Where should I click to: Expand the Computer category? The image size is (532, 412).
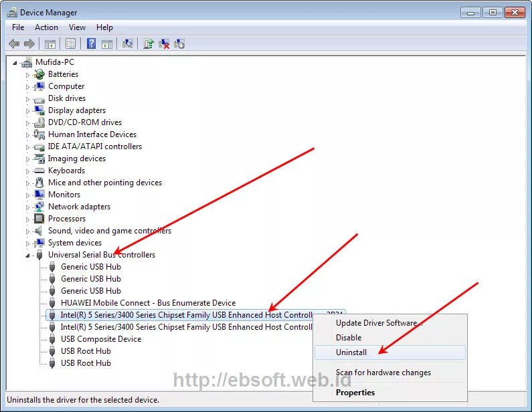(28, 87)
